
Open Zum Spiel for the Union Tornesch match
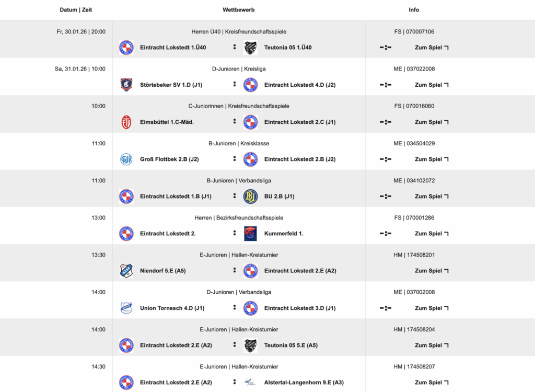tap(432, 308)
